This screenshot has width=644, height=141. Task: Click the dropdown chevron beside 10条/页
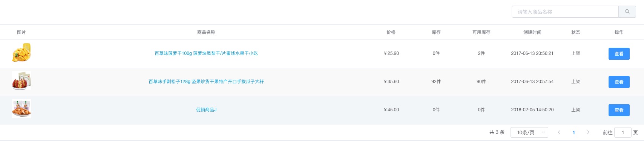543,132
